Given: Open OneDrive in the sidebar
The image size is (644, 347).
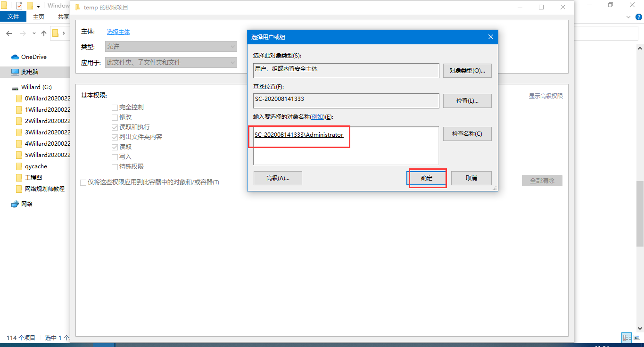Looking at the screenshot, I should coord(29,57).
